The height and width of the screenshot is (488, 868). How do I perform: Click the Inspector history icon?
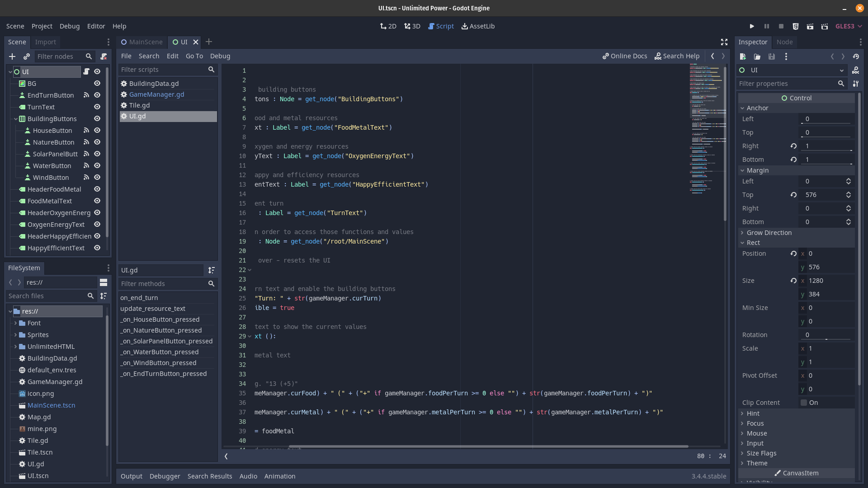pos(856,56)
